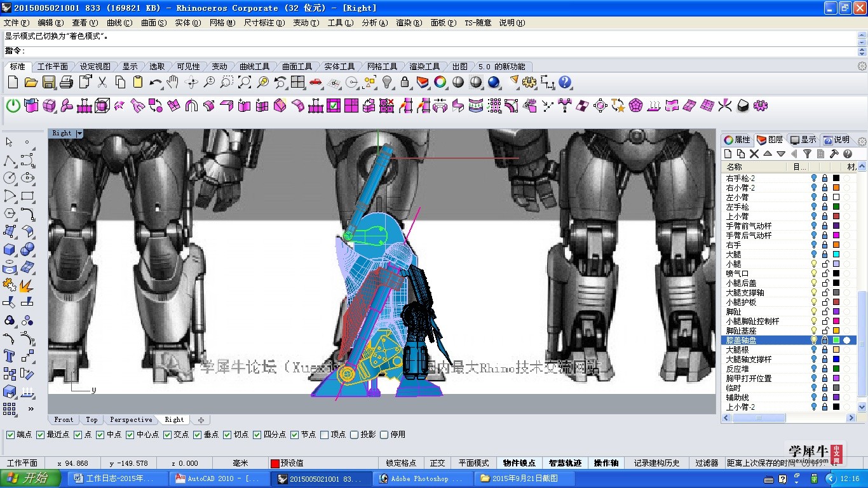
Task: Switch to the Perspective viewport tab
Action: click(x=131, y=419)
